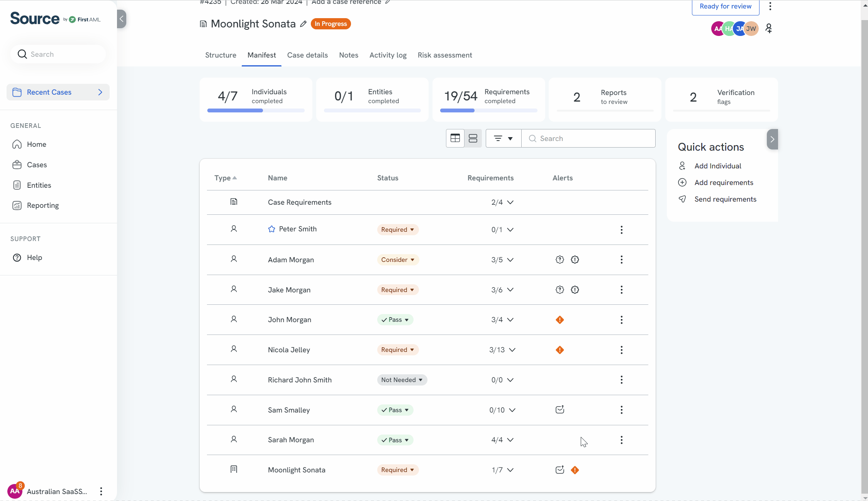Switch to table grid view icon
868x501 pixels.
455,138
